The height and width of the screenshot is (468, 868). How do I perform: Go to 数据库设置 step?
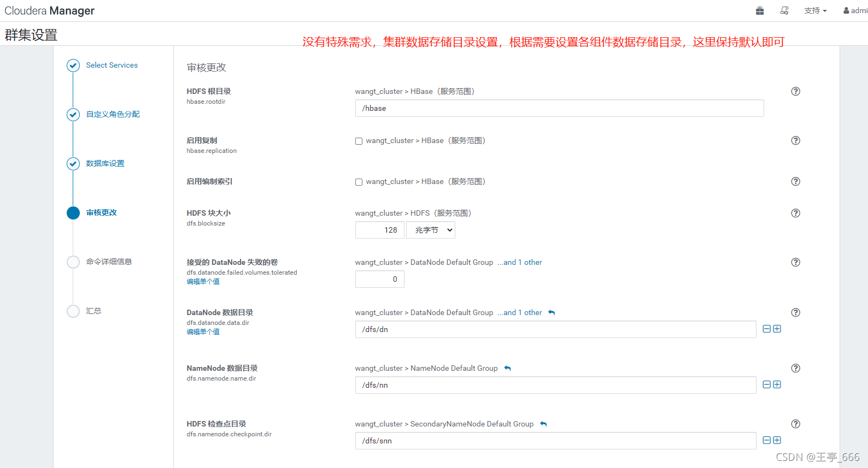105,163
